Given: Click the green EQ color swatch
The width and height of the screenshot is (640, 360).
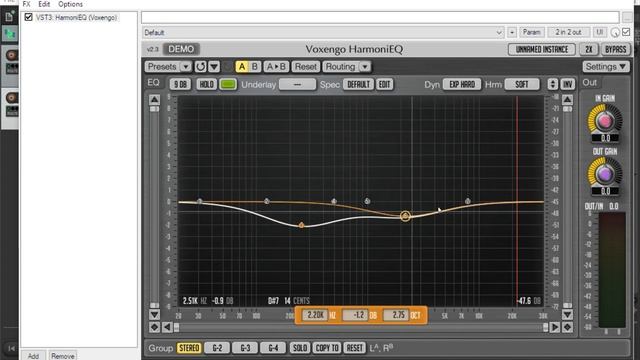Looking at the screenshot, I should point(228,84).
